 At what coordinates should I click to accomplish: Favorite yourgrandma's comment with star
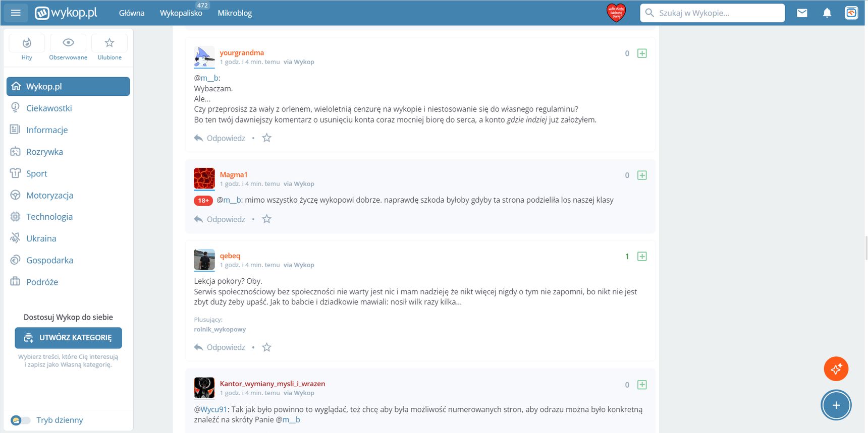[x=267, y=138]
